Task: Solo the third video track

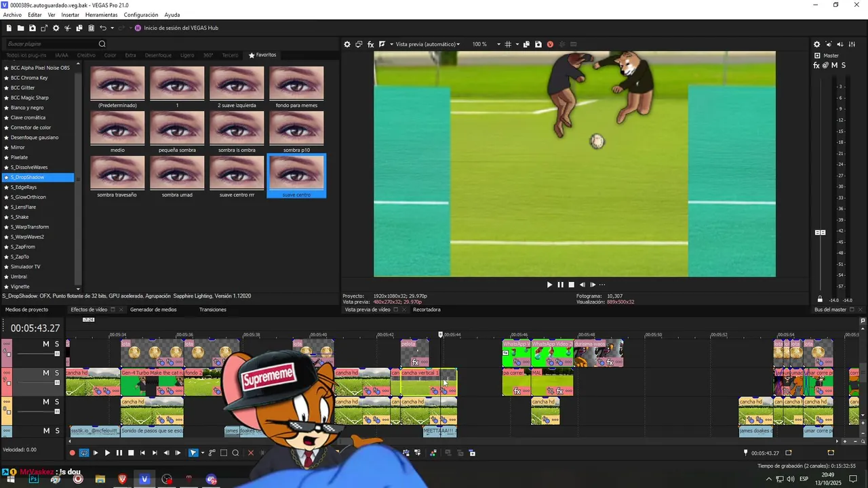Action: point(57,402)
